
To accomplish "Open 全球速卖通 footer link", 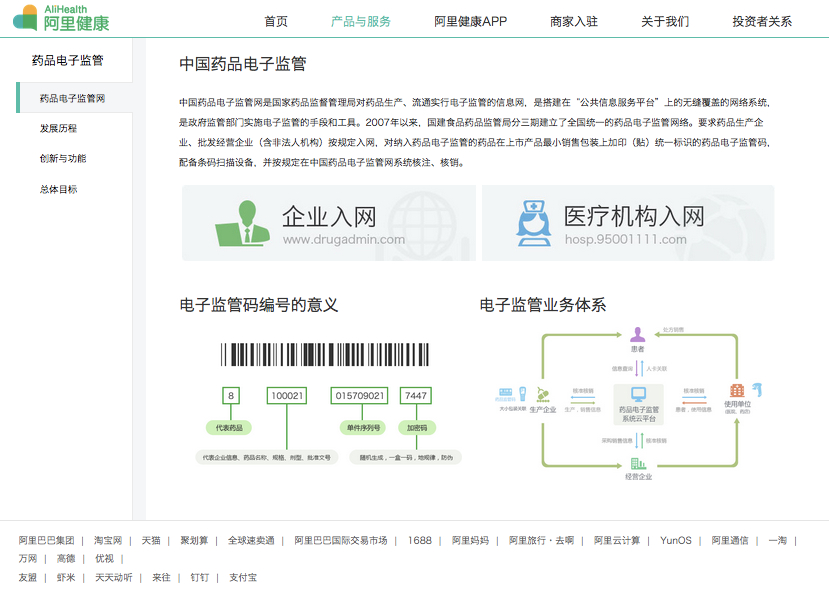I will pos(251,541).
